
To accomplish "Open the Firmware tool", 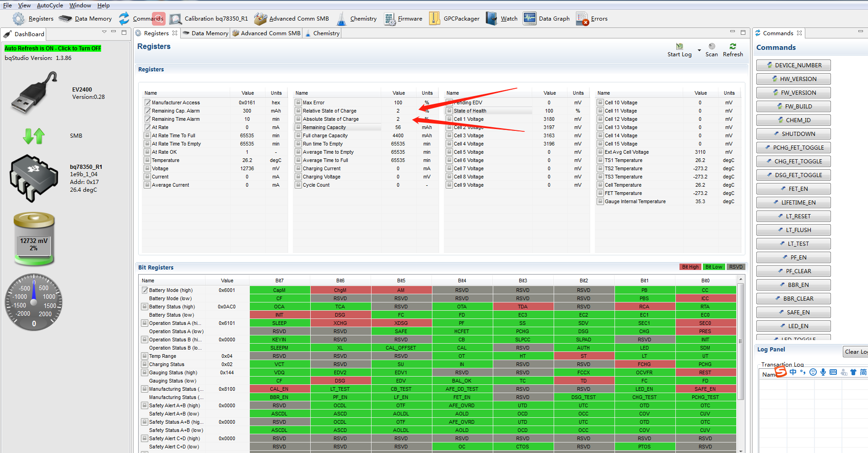I will click(x=403, y=19).
